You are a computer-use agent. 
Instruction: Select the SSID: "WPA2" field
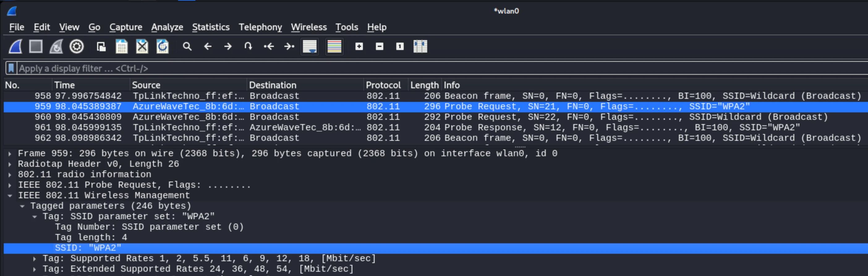436,248
